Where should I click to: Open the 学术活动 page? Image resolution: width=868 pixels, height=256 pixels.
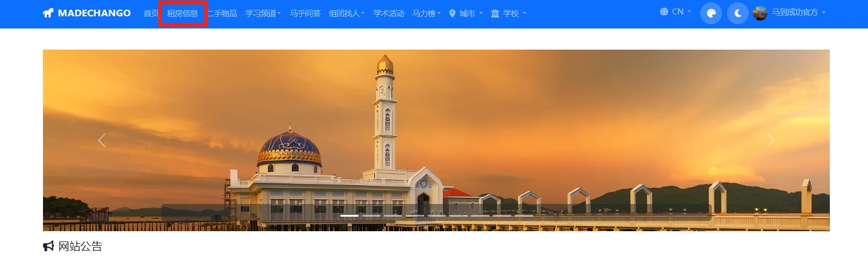389,13
